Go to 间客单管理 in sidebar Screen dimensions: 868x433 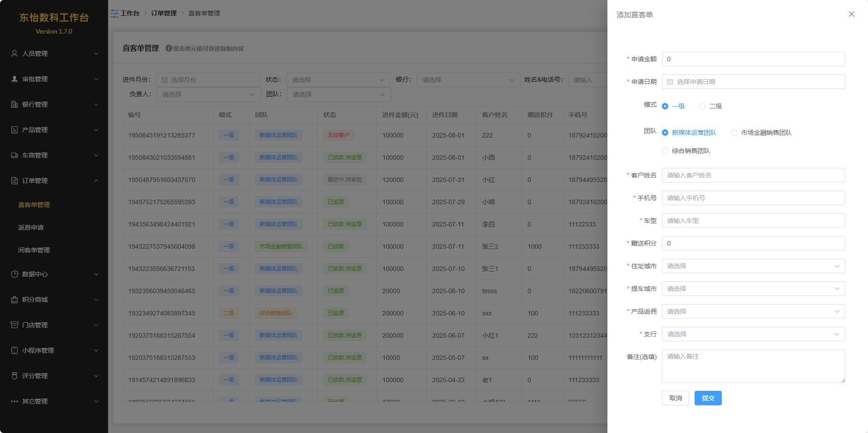tap(34, 250)
